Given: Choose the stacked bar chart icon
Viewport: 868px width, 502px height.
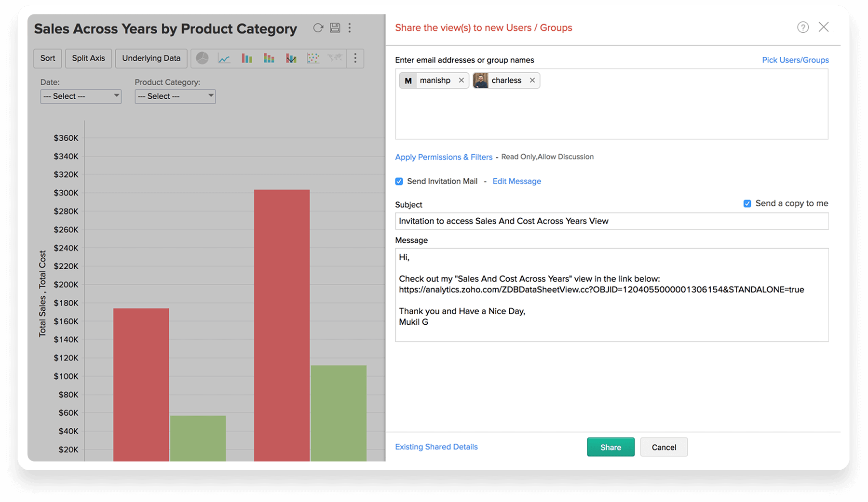Looking at the screenshot, I should click(269, 58).
